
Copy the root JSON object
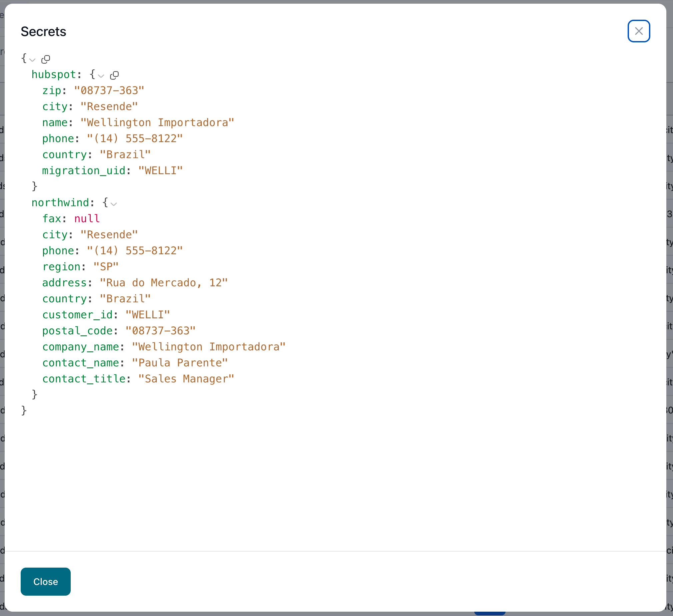point(46,59)
